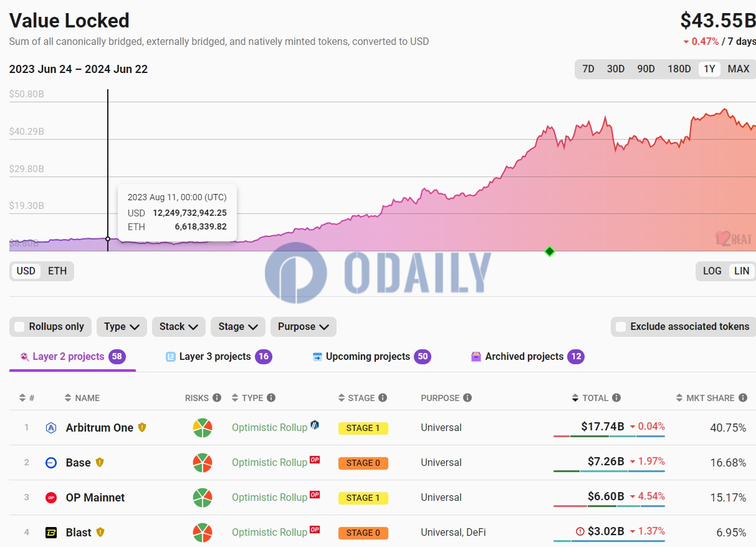The height and width of the screenshot is (547, 756).
Task: Select the 7D time range
Action: [x=588, y=69]
